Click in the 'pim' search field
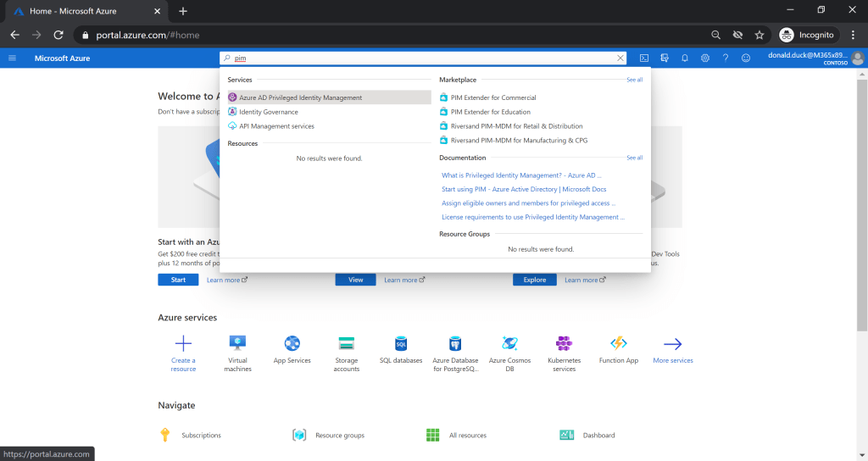868x461 pixels. coord(424,58)
